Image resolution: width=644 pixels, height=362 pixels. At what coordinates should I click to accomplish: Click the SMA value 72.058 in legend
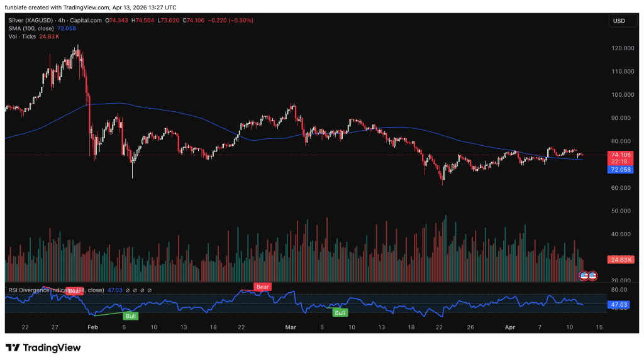pos(67,28)
